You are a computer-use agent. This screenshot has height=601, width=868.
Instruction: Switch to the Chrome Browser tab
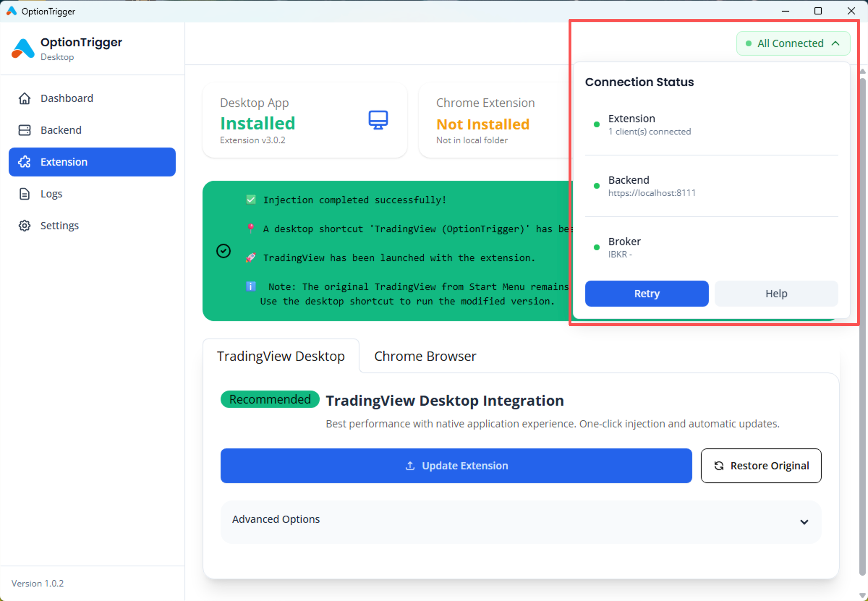(x=425, y=356)
